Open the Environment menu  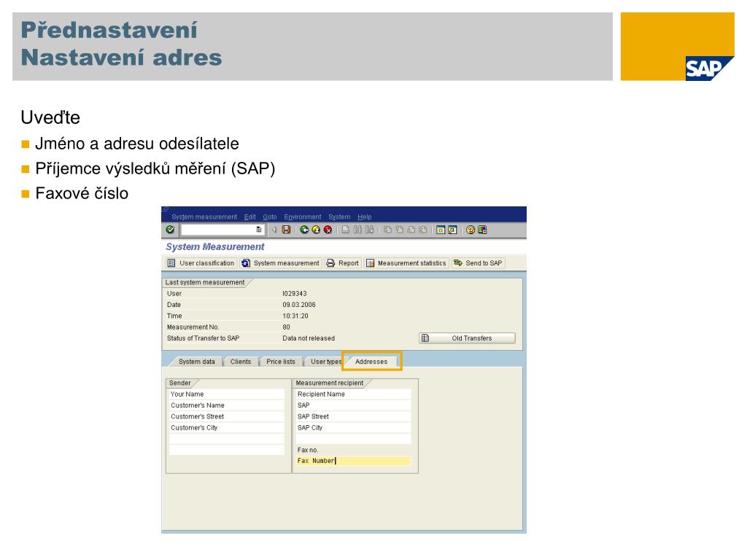pyautogui.click(x=303, y=217)
